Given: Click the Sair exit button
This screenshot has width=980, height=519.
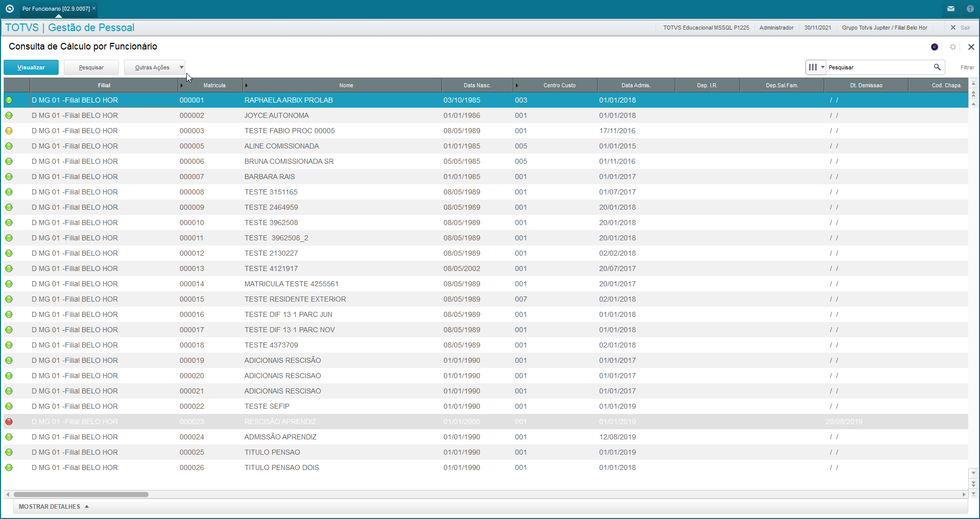Looking at the screenshot, I should click(960, 28).
